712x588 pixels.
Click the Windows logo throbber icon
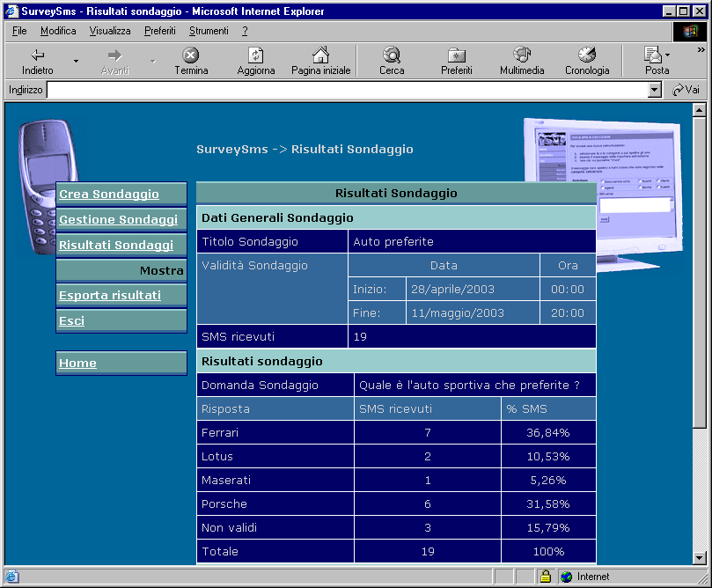coord(689,31)
